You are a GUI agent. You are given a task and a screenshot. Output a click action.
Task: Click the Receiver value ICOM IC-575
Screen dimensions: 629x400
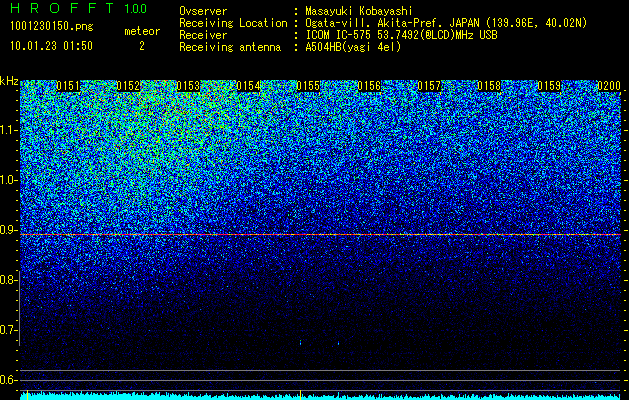(339, 35)
